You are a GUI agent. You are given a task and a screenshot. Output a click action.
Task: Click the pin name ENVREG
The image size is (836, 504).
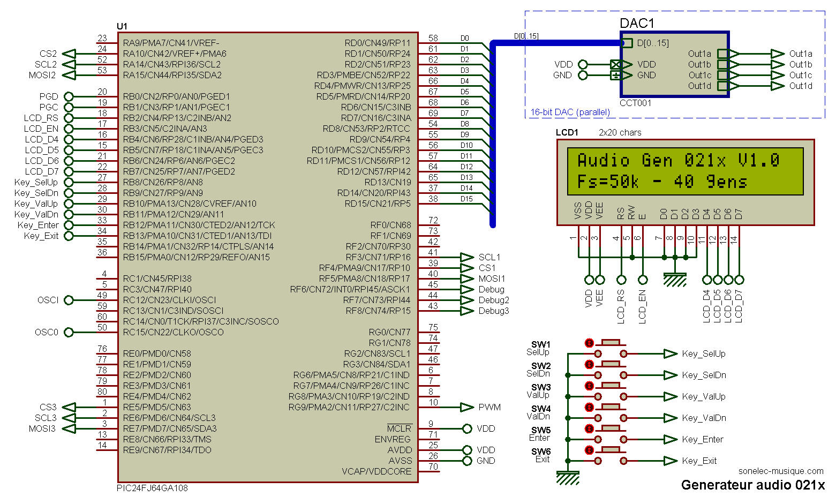pyautogui.click(x=393, y=439)
